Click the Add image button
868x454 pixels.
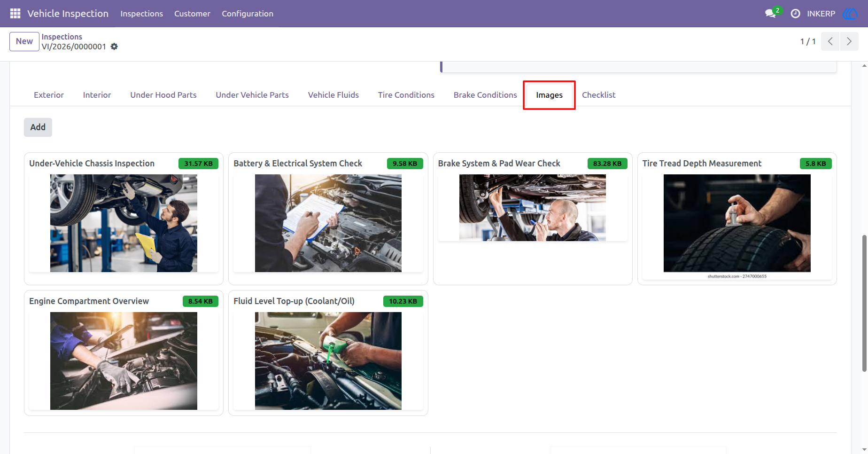tap(38, 127)
